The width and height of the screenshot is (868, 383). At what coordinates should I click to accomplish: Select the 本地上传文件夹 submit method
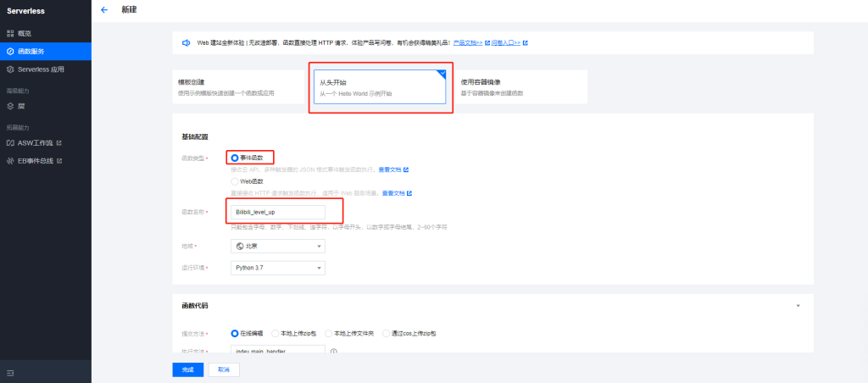[x=328, y=333]
